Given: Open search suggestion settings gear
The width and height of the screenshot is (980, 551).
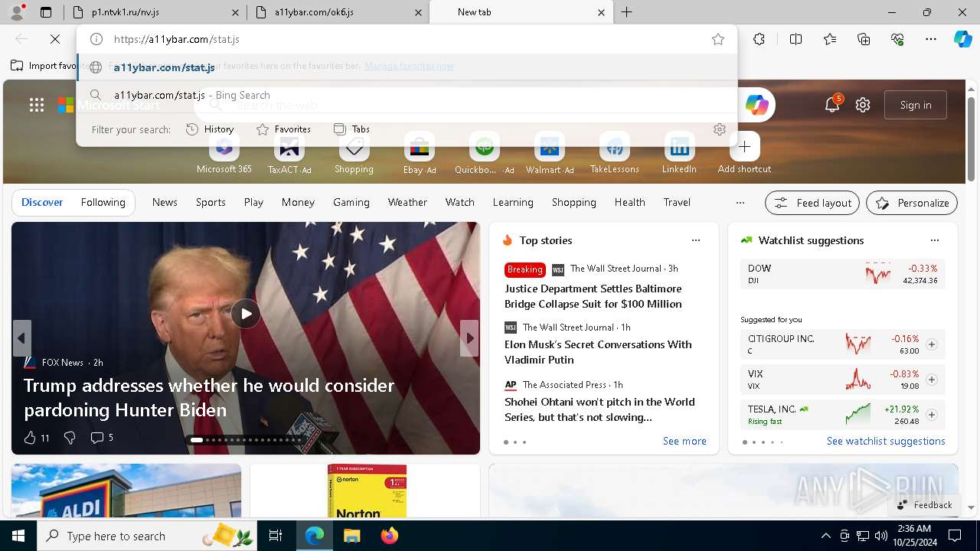Looking at the screenshot, I should tap(720, 129).
